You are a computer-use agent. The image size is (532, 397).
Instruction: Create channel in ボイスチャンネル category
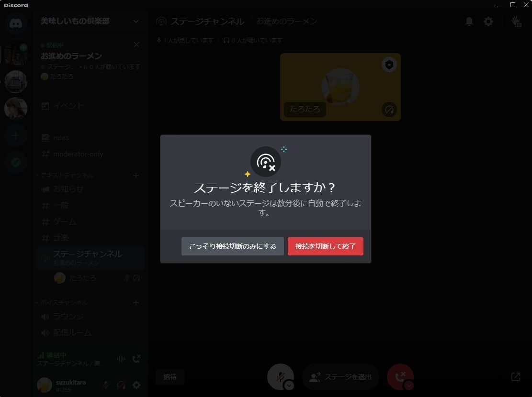136,303
